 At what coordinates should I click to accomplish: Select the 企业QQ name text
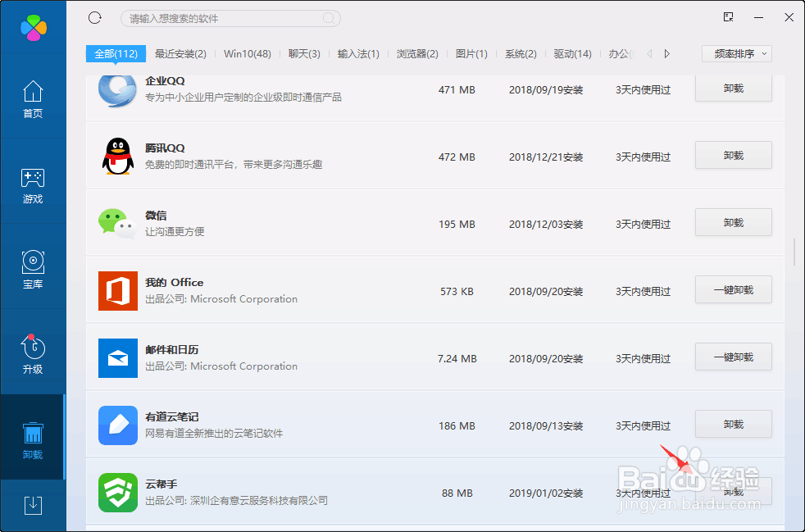coord(165,80)
